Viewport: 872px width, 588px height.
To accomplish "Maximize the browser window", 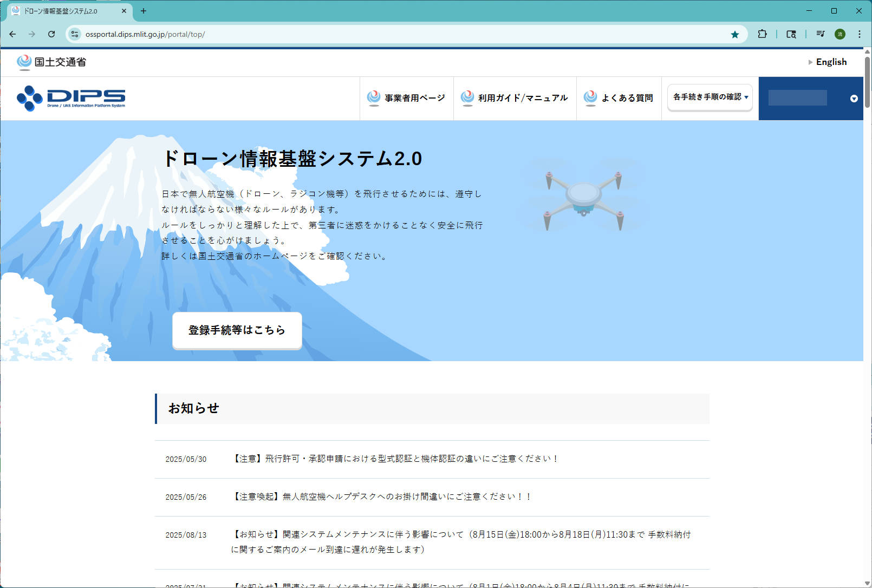I will click(x=834, y=11).
